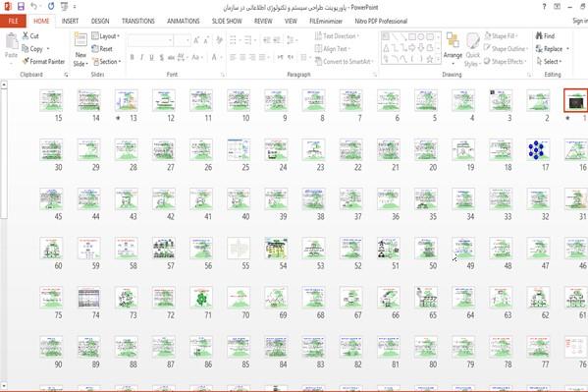Select the rectangle shape in shapes gallery

click(411, 36)
